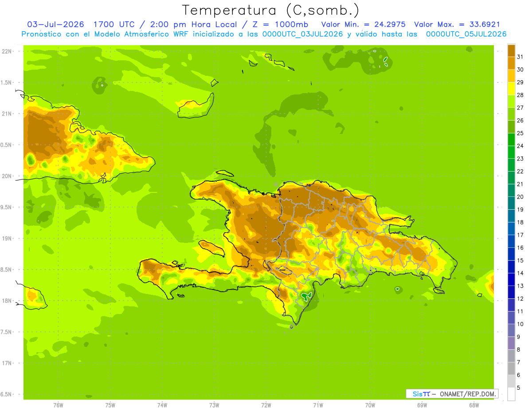The image size is (532, 411).
Task: Click legend value '31'
Action: pos(520,57)
